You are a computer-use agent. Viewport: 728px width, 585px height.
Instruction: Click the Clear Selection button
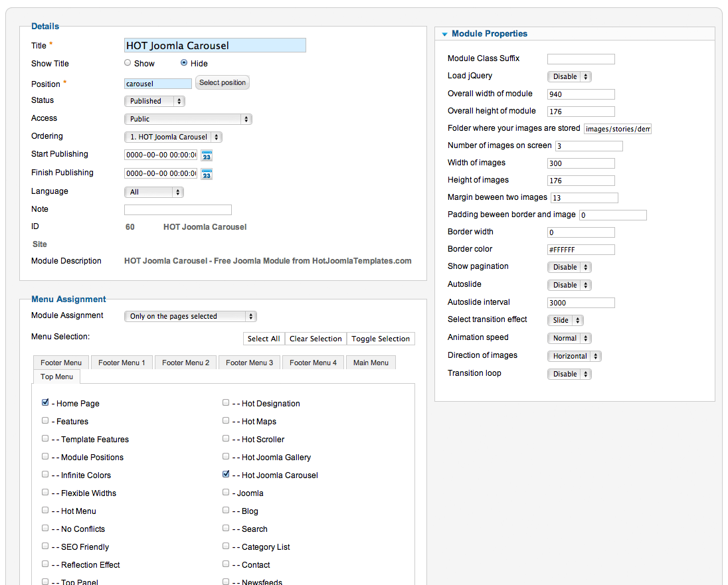click(316, 339)
